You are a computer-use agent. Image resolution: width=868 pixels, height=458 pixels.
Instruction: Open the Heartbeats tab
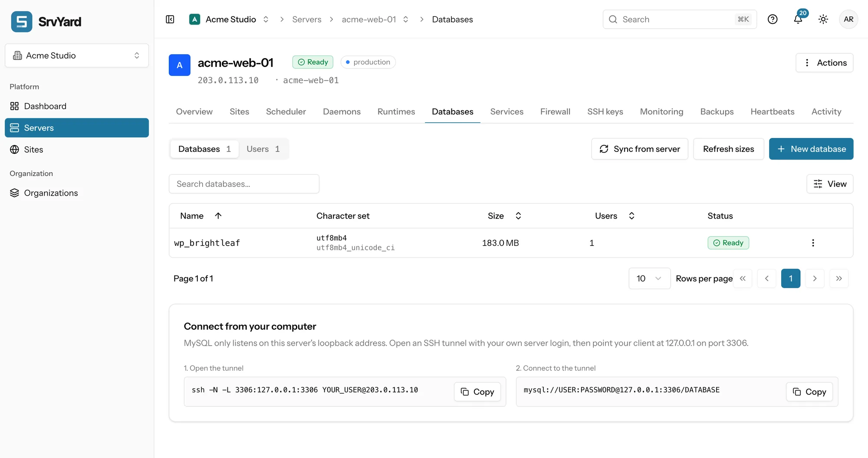tap(773, 111)
